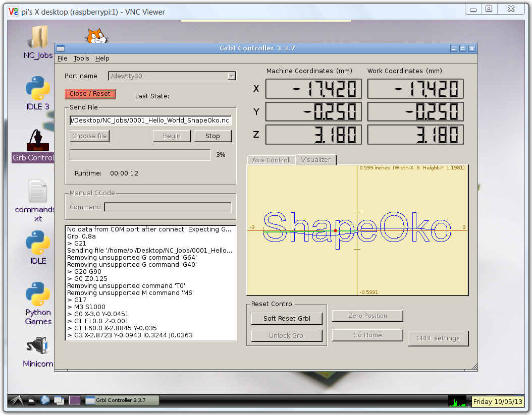This screenshot has height=415, width=532.
Task: Click the Soft Reset Grbl button
Action: pyautogui.click(x=287, y=318)
